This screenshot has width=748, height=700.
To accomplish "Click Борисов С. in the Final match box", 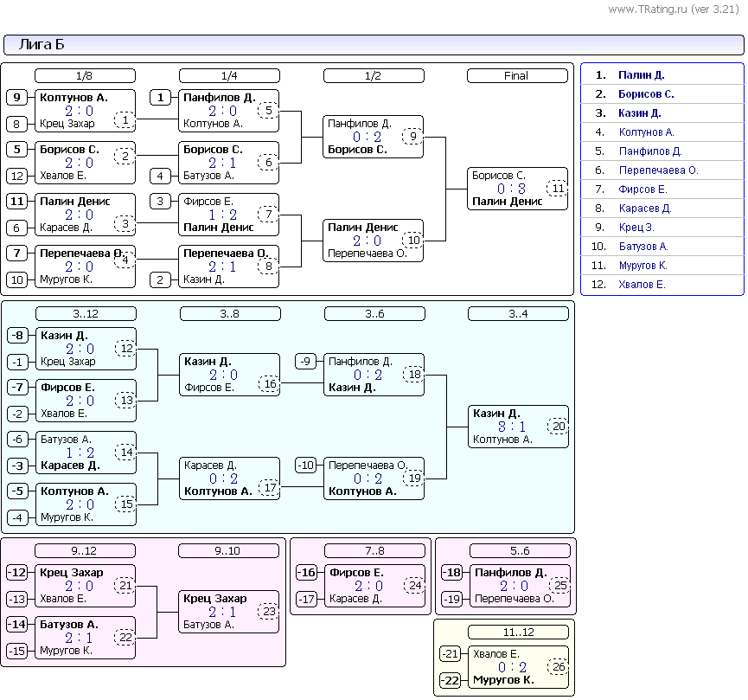I will (x=498, y=176).
